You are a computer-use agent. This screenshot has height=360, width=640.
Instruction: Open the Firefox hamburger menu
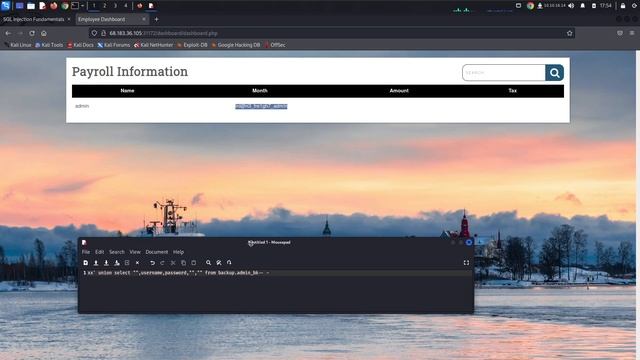[x=631, y=33]
